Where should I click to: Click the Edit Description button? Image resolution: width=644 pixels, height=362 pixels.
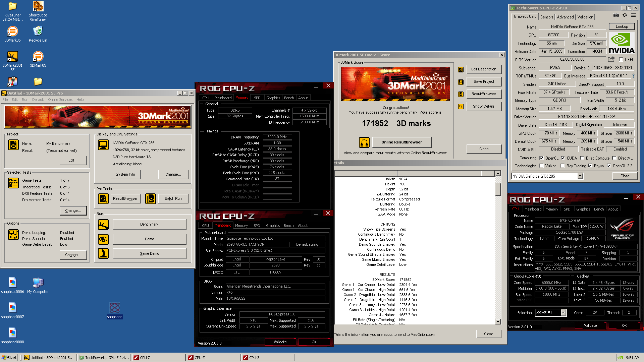484,69
